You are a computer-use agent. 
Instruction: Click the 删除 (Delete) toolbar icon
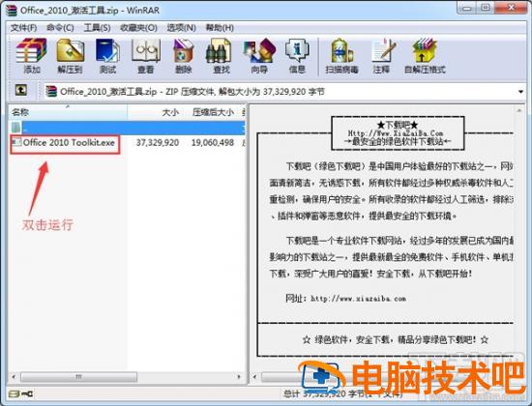pyautogui.click(x=183, y=51)
